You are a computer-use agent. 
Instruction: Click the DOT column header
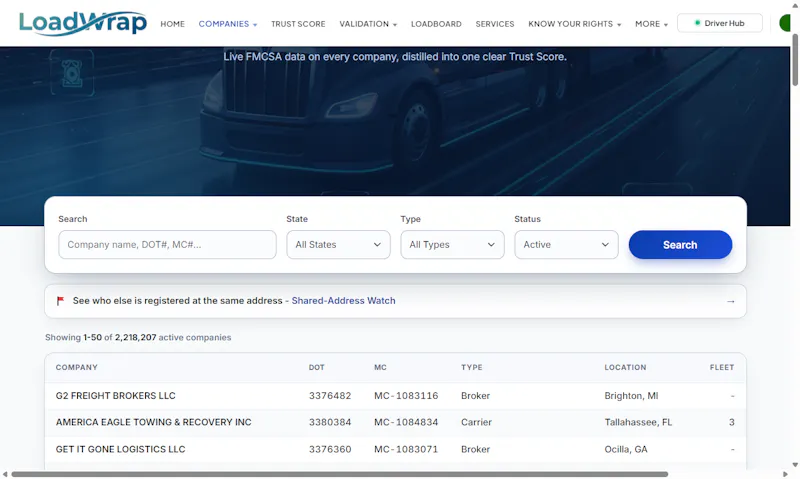[316, 367]
